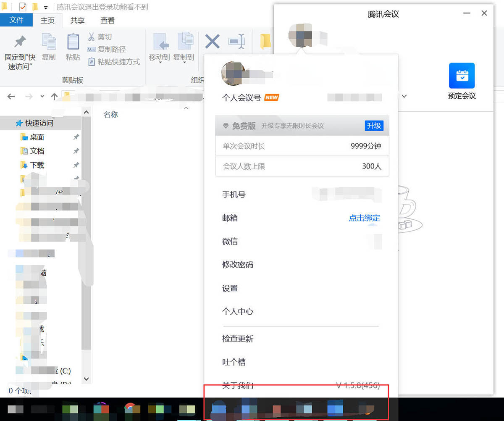Click the 300人 value
The height and width of the screenshot is (421, 504).
(x=372, y=166)
